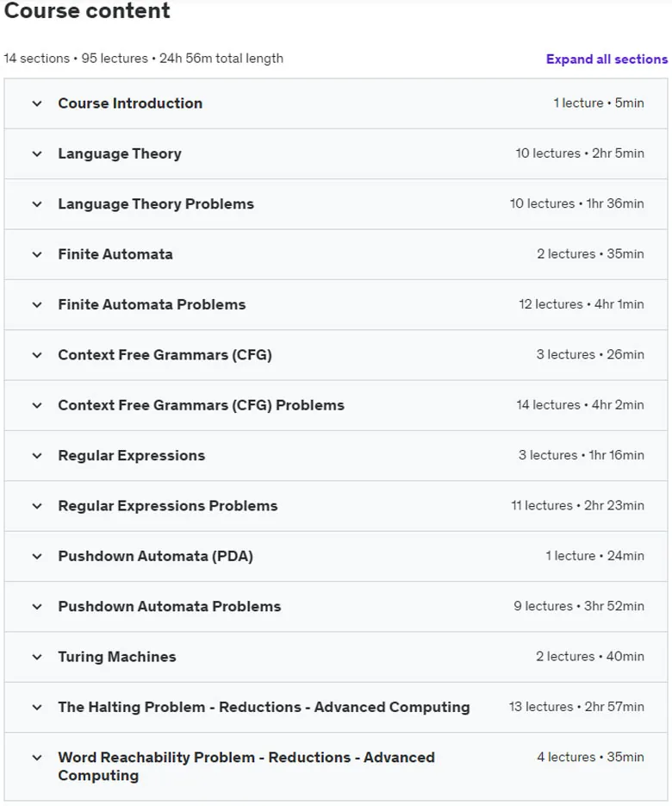Select the Language Theory section heading
This screenshot has width=672, height=806.
click(x=120, y=153)
